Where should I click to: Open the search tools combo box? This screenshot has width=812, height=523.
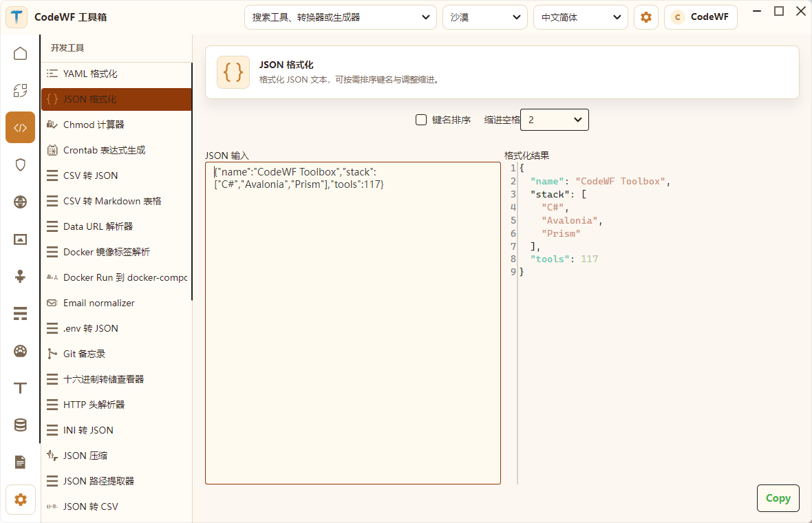pos(340,17)
